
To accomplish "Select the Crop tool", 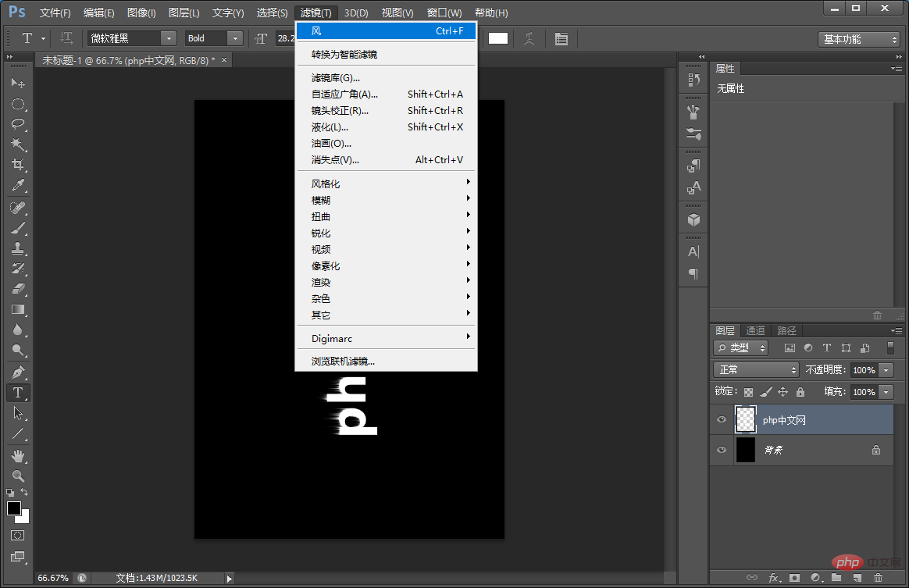I will tap(18, 164).
